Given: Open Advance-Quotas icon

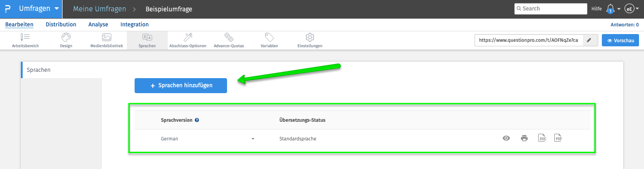Looking at the screenshot, I should [x=228, y=40].
